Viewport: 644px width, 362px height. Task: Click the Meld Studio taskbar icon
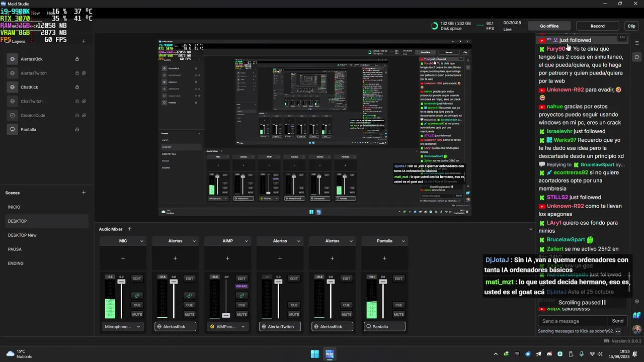tap(330, 354)
